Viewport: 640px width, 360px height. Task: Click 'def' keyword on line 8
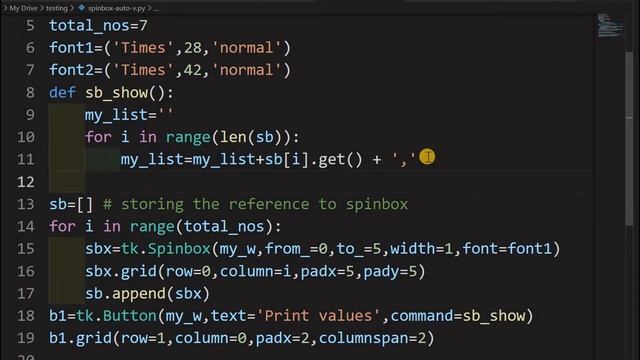click(x=62, y=93)
